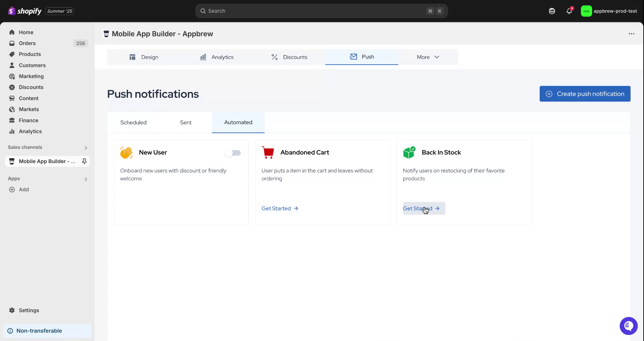The height and width of the screenshot is (341, 644).
Task: Open the Analytics tab in Appbrew
Action: click(217, 57)
